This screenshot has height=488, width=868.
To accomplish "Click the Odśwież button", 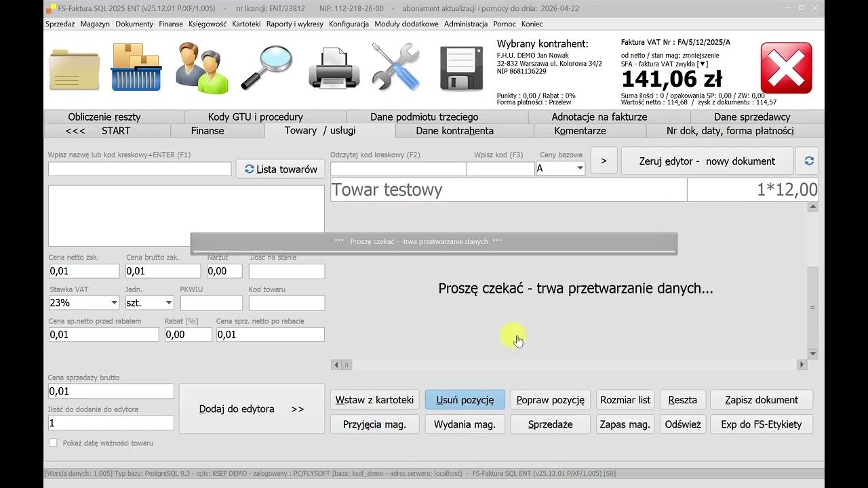I will 683,424.
